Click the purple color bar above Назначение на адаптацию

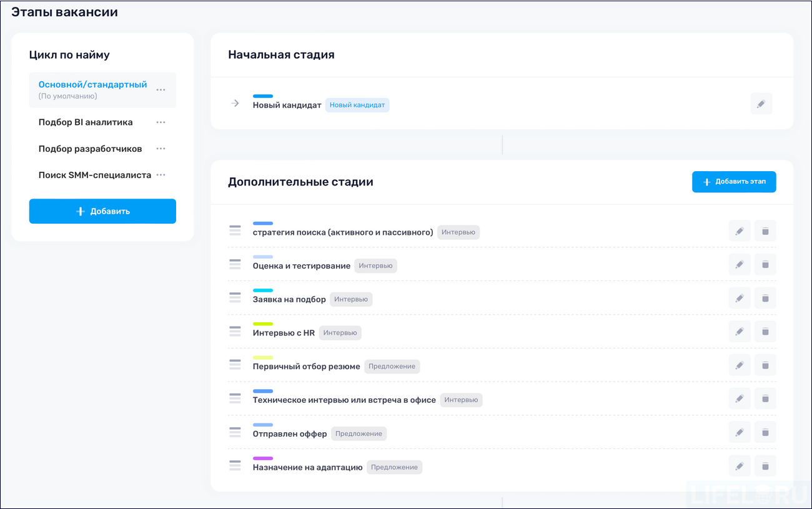[x=263, y=458]
